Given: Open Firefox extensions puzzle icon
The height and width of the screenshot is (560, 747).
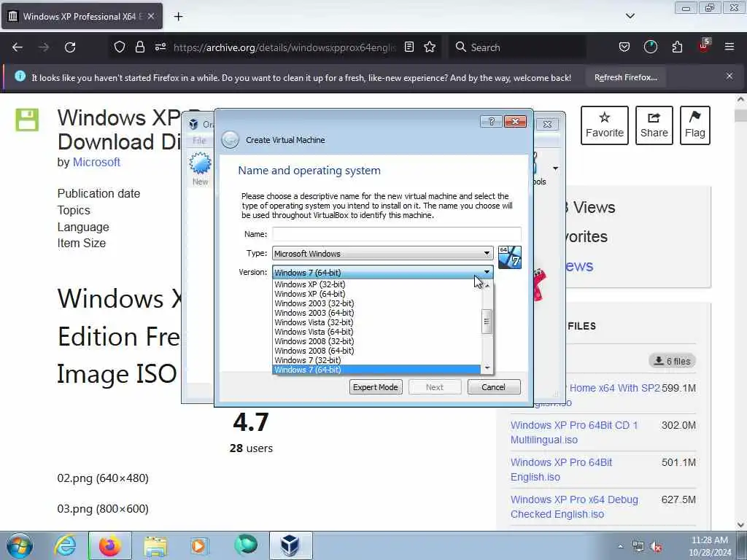Looking at the screenshot, I should [x=677, y=47].
